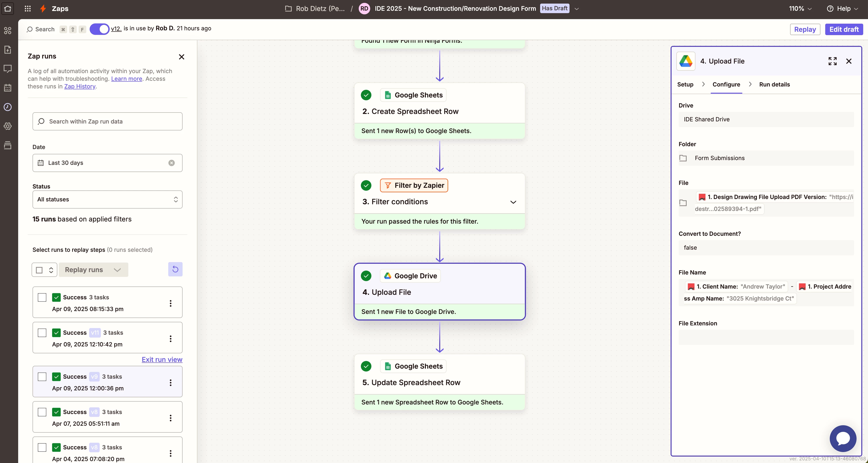Open the chat support bubble
This screenshot has width=868, height=463.
[843, 438]
